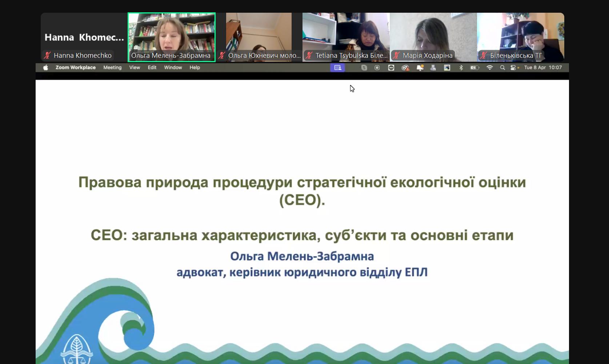Click the Wi-Fi icon in menu bar
Viewport: 609px width, 364px height.
489,68
